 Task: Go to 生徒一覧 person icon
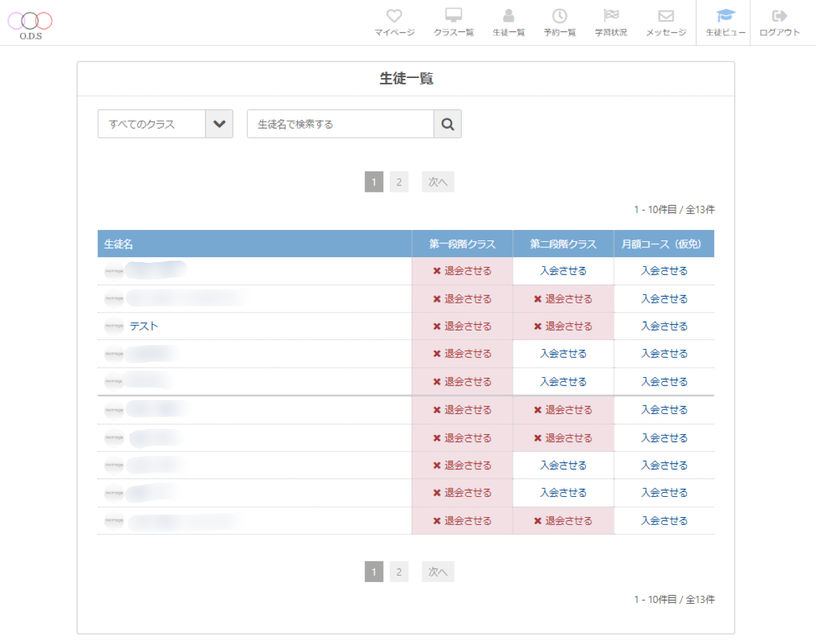click(x=508, y=16)
